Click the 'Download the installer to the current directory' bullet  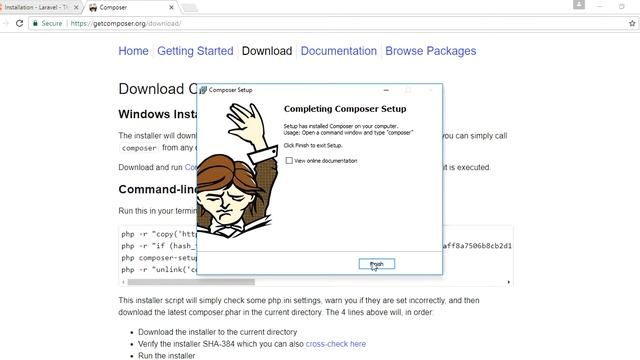pos(218,332)
